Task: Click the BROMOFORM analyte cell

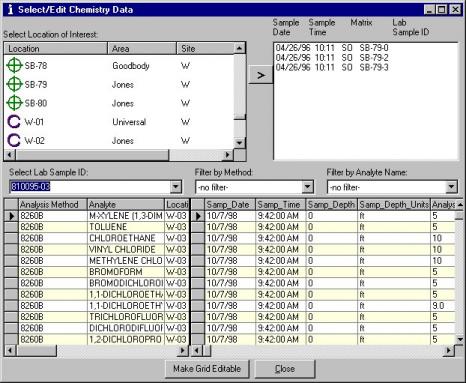Action: (126, 272)
